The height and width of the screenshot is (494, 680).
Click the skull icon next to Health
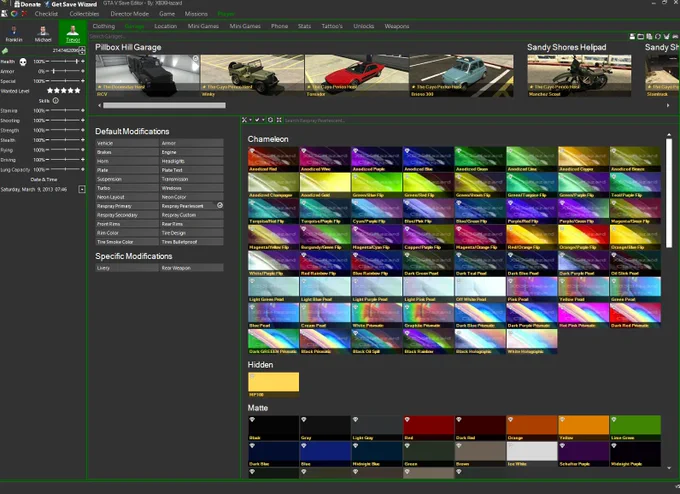click(x=23, y=62)
